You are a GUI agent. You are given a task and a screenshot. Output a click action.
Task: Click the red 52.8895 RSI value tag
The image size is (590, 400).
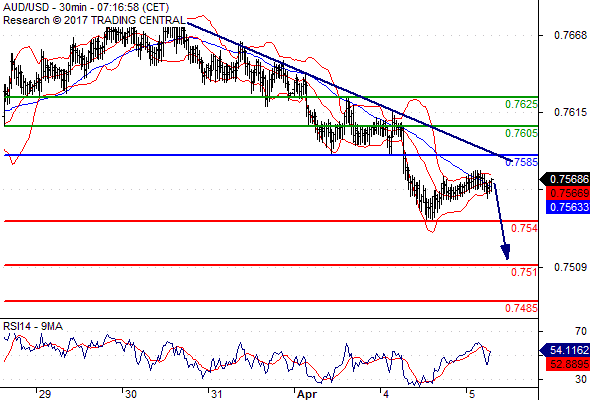(568, 364)
